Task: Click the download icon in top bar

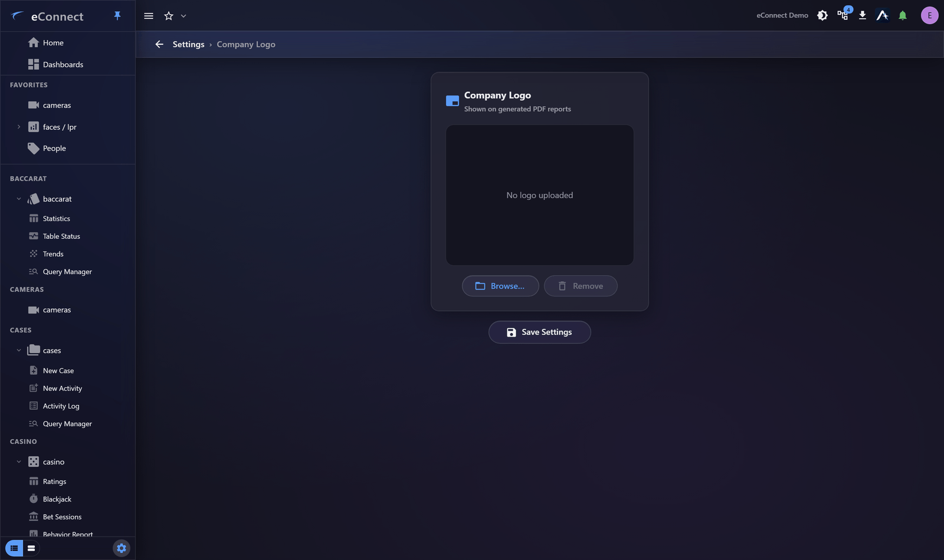Action: tap(863, 15)
